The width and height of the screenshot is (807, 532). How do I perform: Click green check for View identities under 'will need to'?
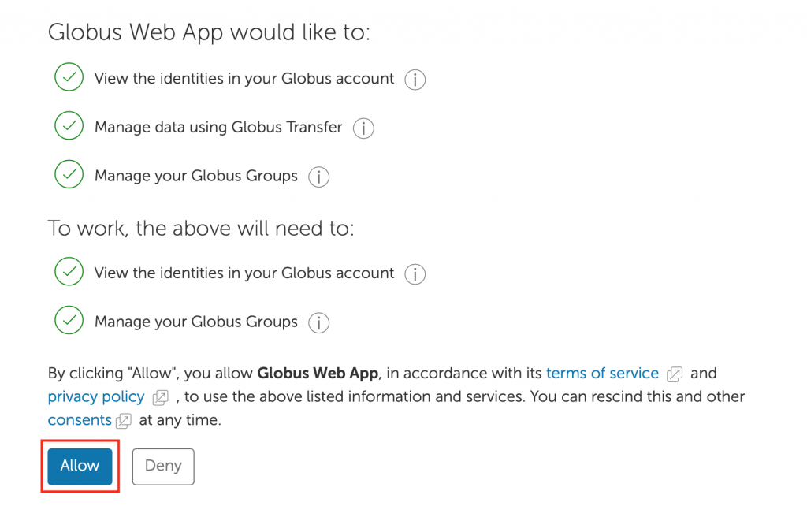(x=69, y=272)
